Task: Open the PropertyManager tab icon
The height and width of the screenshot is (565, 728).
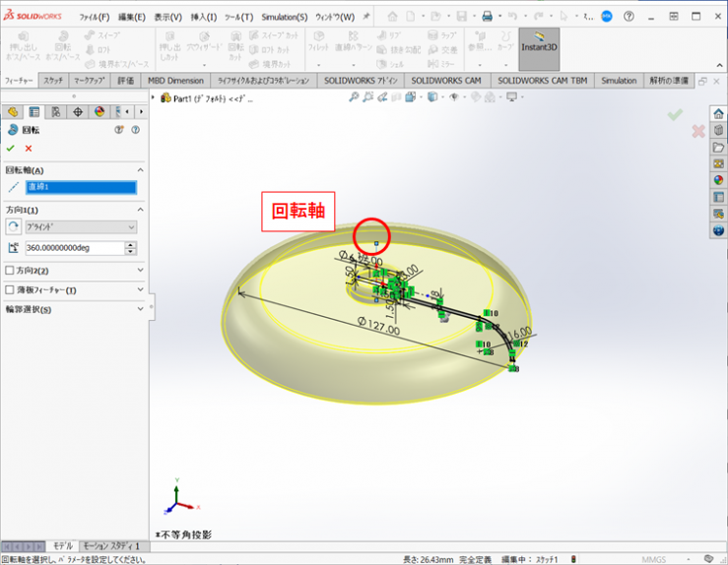Action: pos(34,112)
